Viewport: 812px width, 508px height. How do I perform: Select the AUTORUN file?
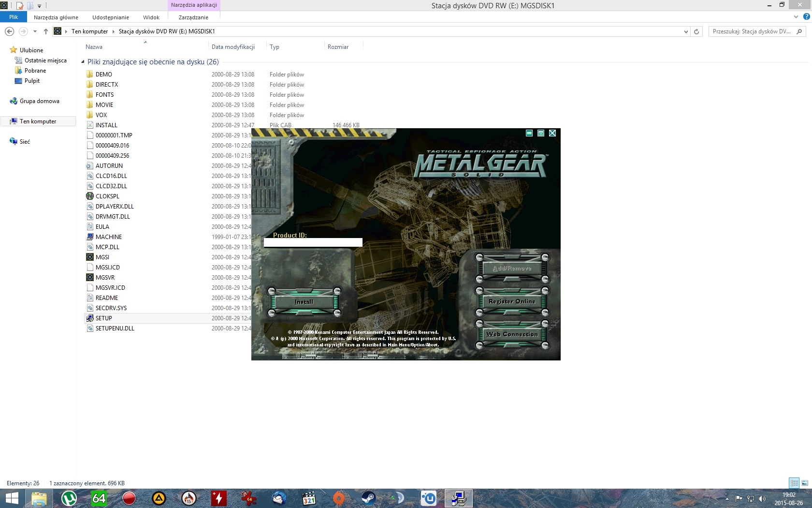(x=109, y=166)
